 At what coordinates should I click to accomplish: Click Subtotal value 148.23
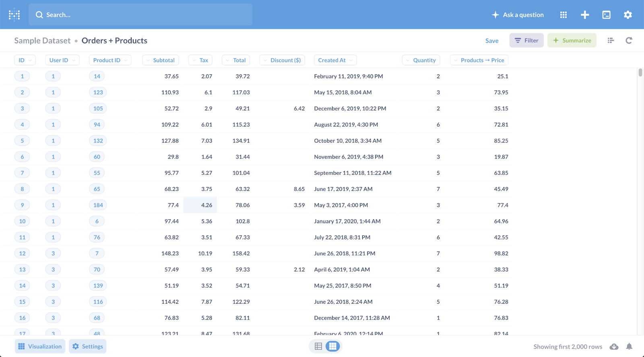pos(170,254)
